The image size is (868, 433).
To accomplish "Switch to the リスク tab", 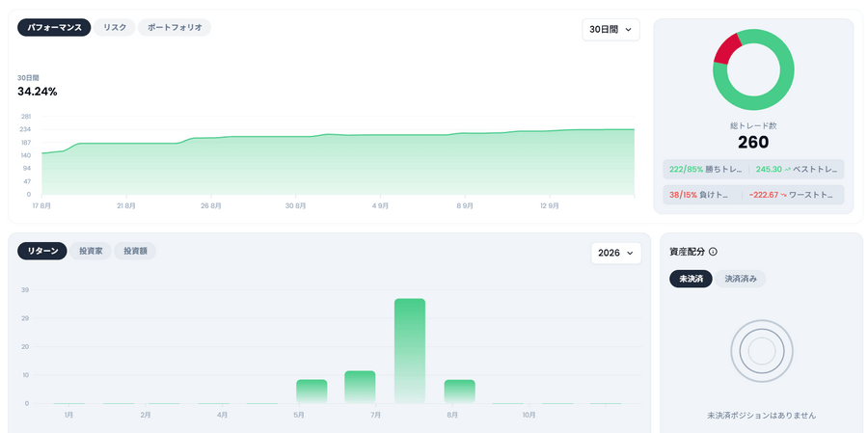I will [x=114, y=28].
